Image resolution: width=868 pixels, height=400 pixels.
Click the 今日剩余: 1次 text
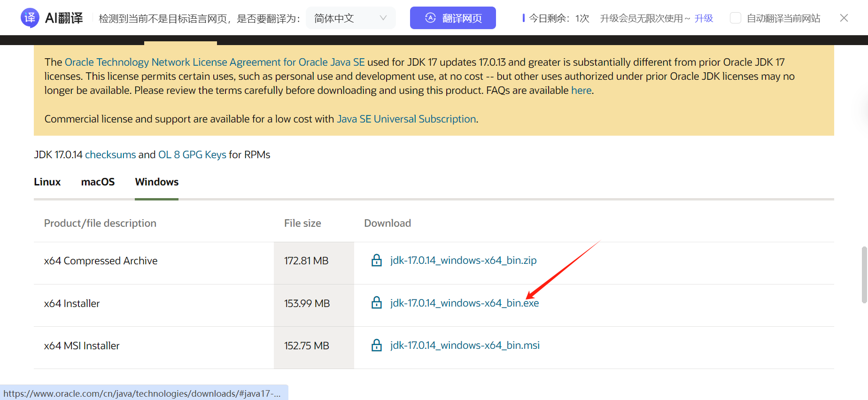pyautogui.click(x=559, y=18)
